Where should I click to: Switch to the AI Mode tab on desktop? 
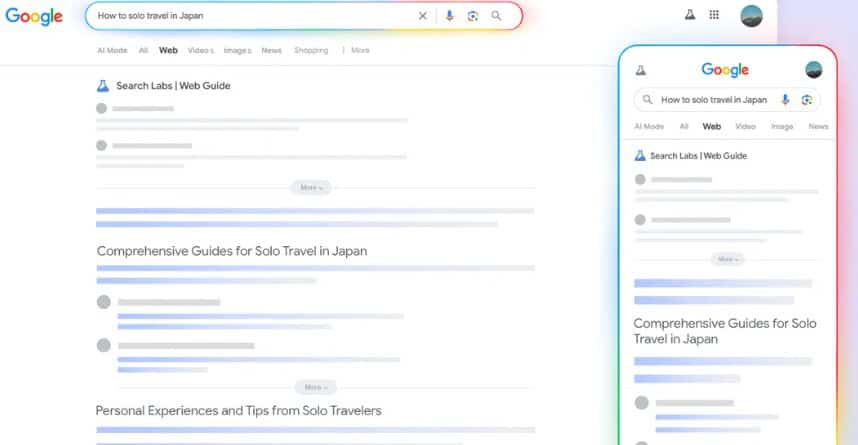pyautogui.click(x=111, y=50)
